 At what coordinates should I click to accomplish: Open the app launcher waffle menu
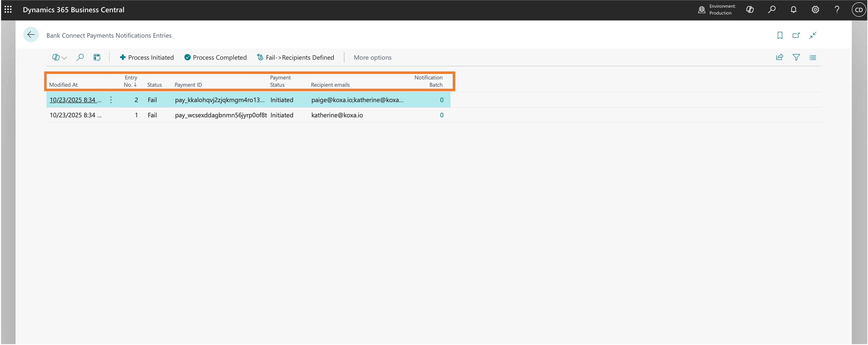click(x=8, y=10)
